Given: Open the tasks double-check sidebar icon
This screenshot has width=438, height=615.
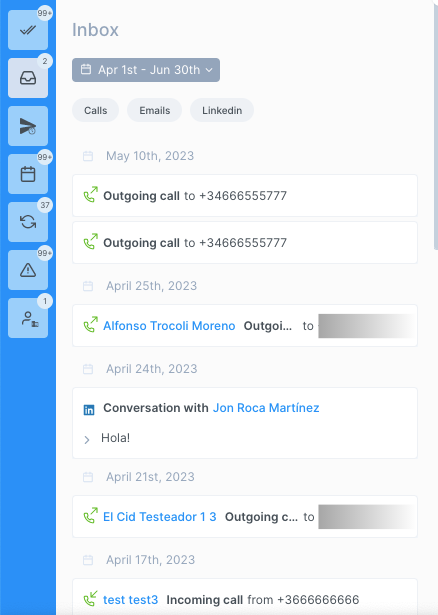Looking at the screenshot, I should pyautogui.click(x=28, y=30).
